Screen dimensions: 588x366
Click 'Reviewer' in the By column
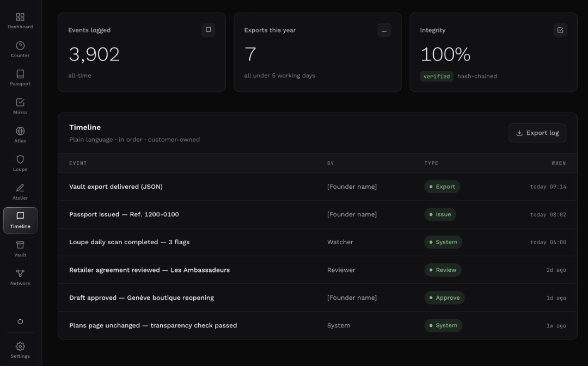[x=341, y=270]
